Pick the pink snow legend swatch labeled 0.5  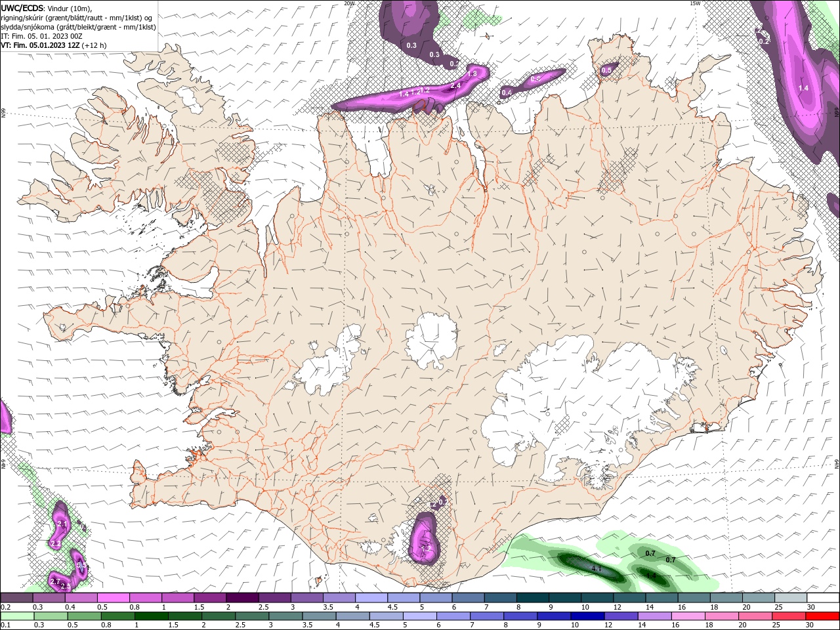pyautogui.click(x=113, y=597)
